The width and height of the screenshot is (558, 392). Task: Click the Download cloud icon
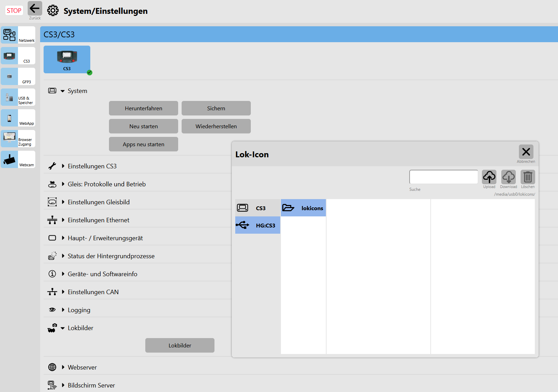click(508, 177)
